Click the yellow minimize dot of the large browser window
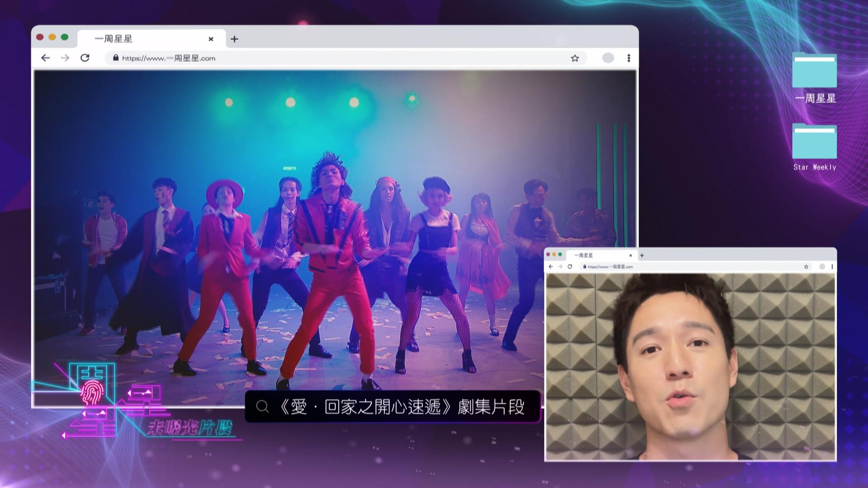The width and height of the screenshot is (868, 488). tap(52, 37)
